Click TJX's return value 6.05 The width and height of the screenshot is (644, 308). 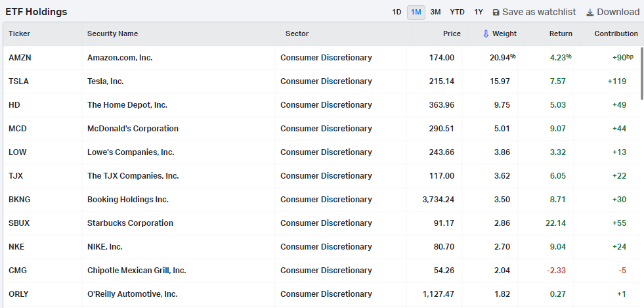pos(558,176)
